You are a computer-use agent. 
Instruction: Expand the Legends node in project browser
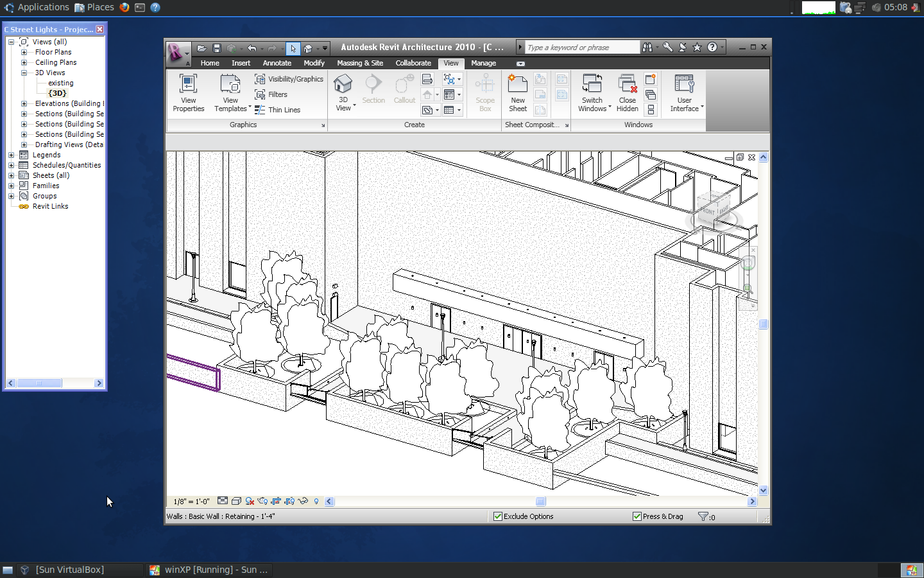11,155
